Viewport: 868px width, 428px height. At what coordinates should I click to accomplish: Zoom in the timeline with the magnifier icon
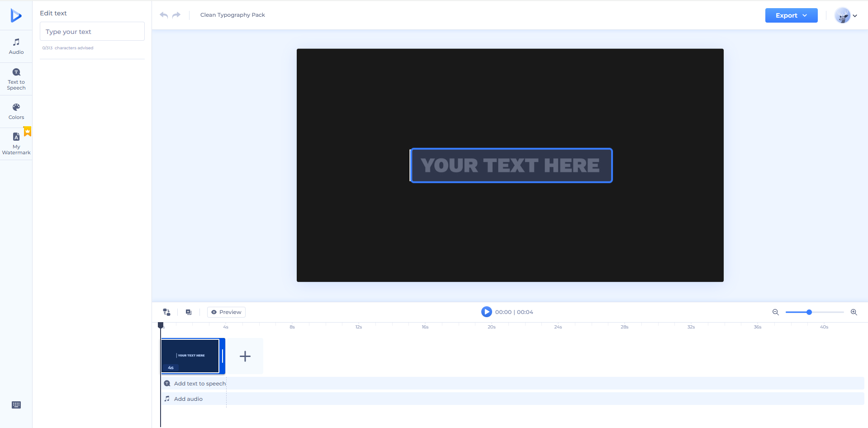tap(854, 312)
